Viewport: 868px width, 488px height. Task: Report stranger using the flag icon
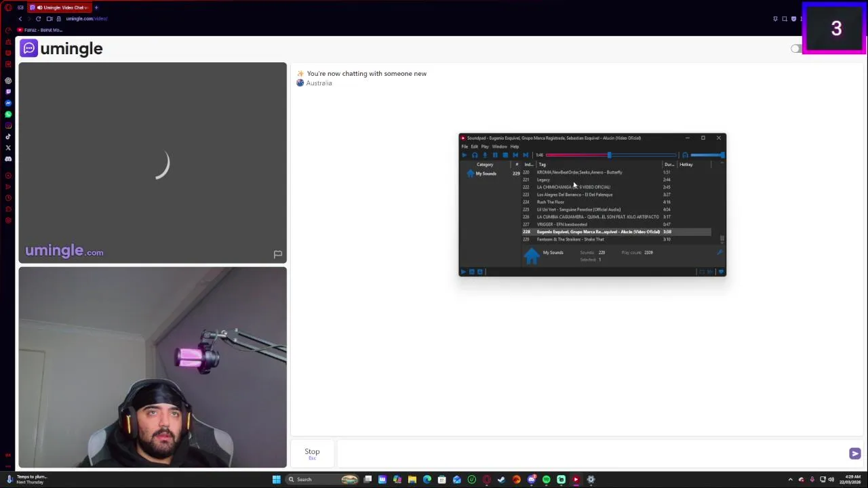click(x=277, y=254)
